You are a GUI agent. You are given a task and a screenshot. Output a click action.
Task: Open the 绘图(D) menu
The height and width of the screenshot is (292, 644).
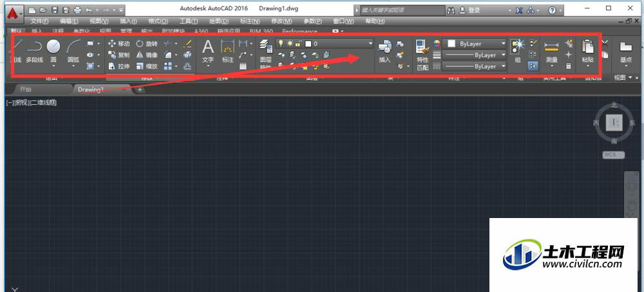point(219,21)
